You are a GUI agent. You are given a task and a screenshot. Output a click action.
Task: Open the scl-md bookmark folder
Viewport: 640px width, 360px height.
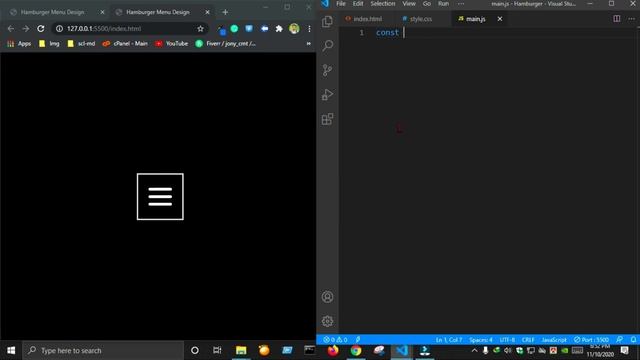coord(81,43)
